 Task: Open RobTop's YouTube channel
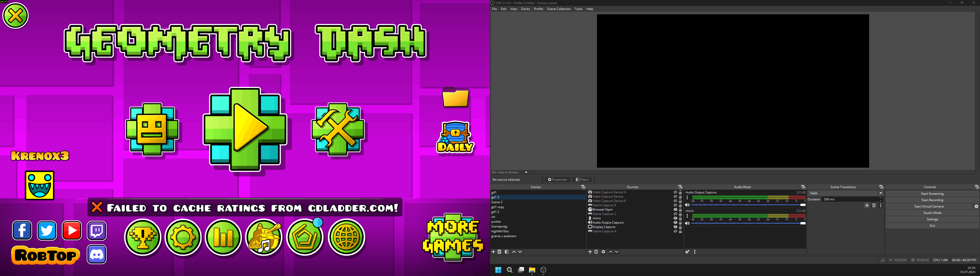[72, 230]
